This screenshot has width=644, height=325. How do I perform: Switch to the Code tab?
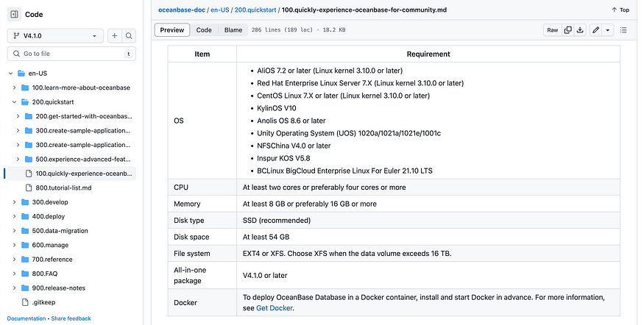204,30
